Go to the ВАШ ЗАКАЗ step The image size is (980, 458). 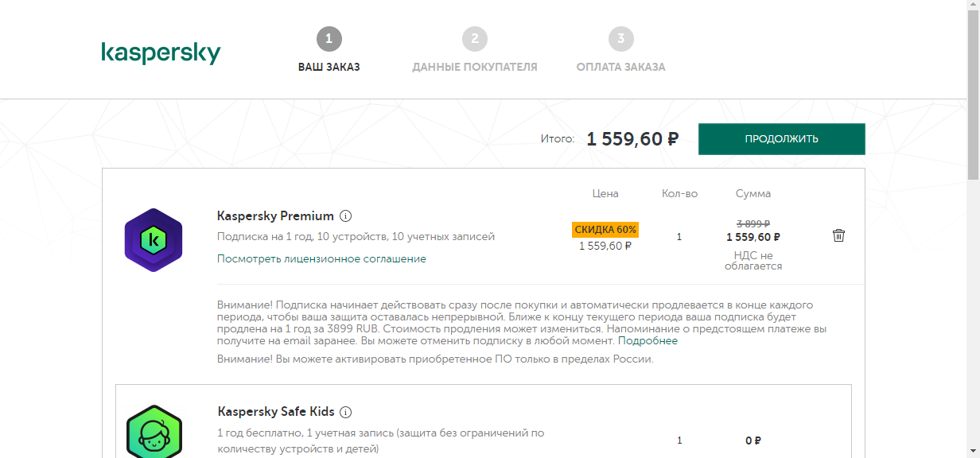pos(329,68)
